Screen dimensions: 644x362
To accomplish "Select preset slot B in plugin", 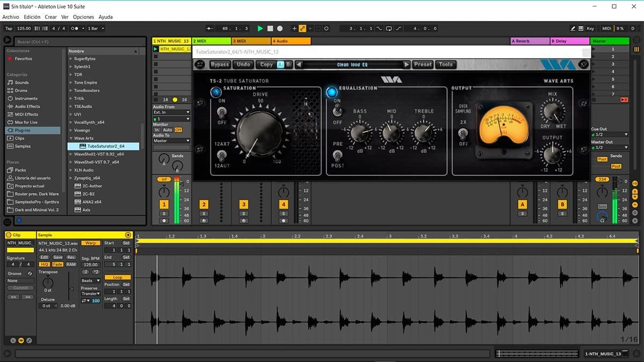I will pos(289,64).
